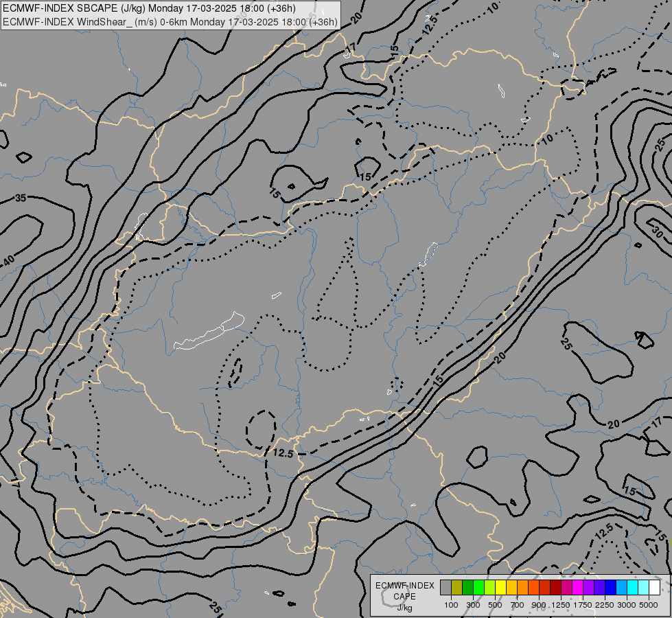Click the '3000' legend scale value
This screenshot has width=672, height=618.
tap(627, 605)
